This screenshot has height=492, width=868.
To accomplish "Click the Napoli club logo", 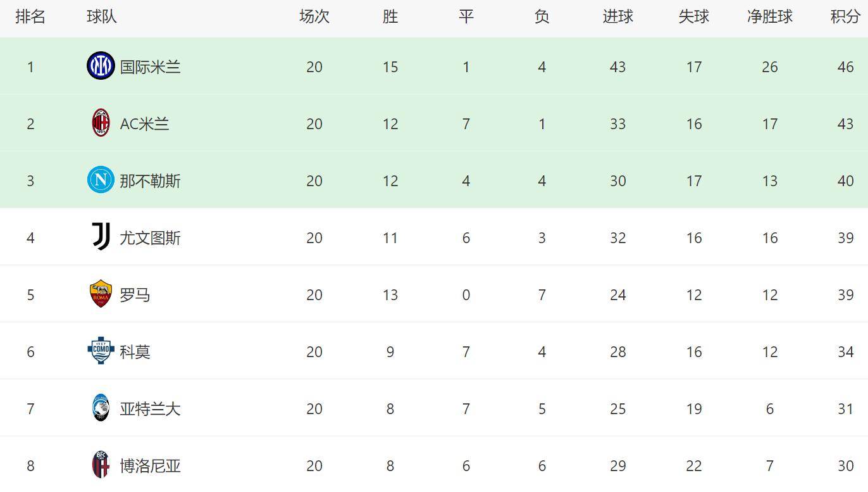I will click(x=101, y=180).
